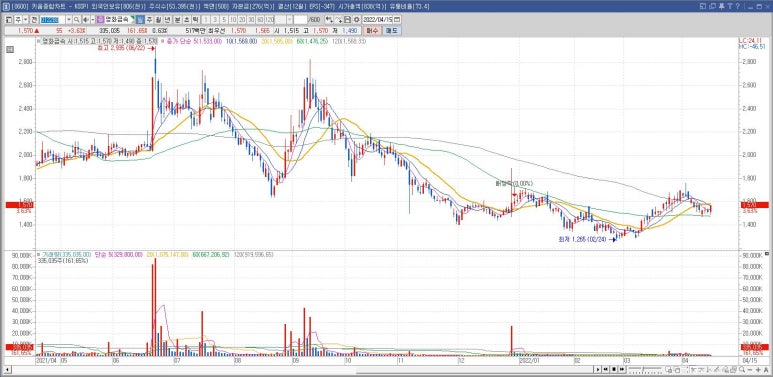
Task: Toggle the weekly (주) period button
Action: tap(149, 20)
